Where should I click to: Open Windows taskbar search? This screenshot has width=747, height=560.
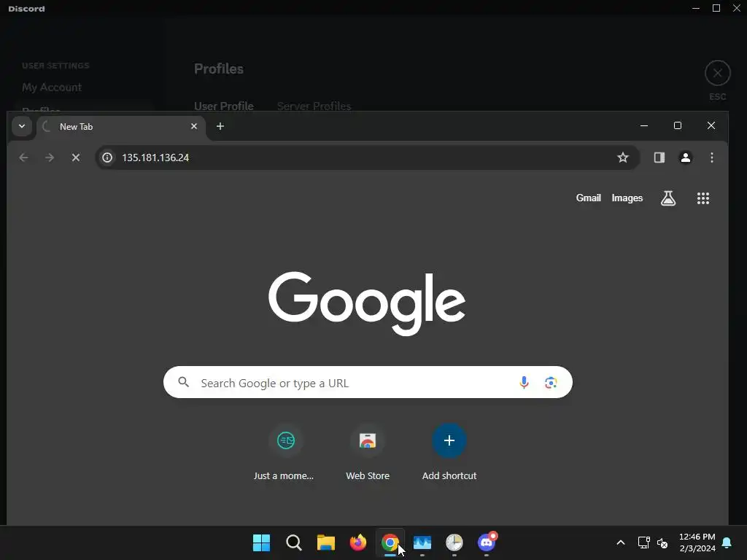(x=294, y=542)
